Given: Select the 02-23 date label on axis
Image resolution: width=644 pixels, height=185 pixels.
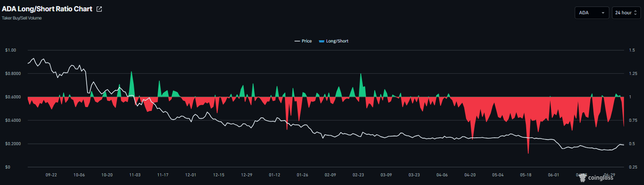Looking at the screenshot, I should pos(358,175).
